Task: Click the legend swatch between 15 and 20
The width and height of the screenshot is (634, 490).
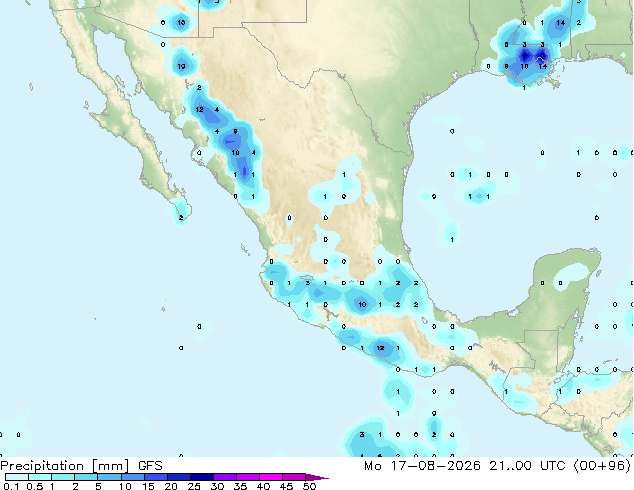Action: point(155,477)
